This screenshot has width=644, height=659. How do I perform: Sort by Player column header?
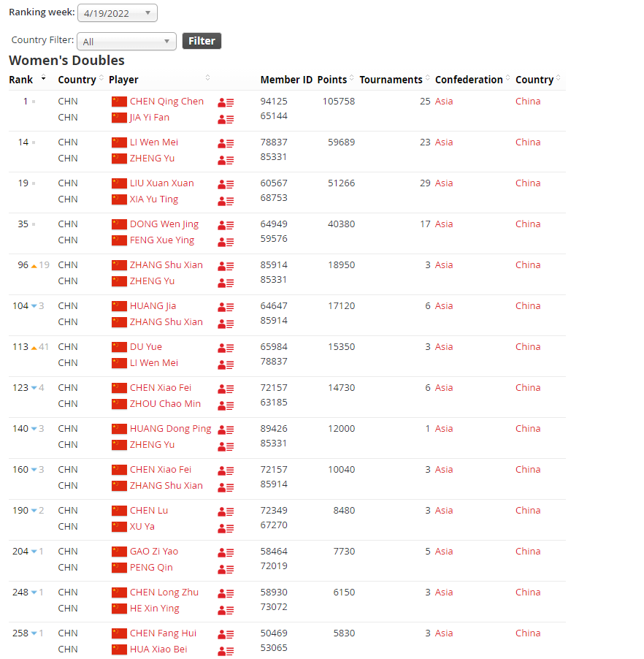123,80
